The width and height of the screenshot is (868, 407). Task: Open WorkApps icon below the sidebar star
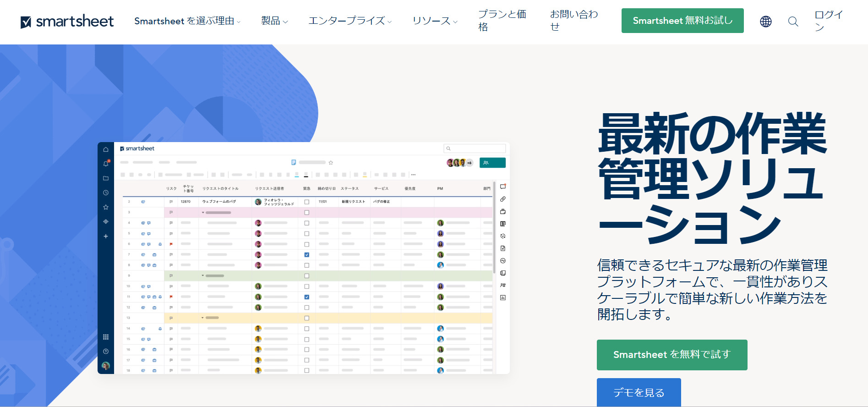tap(106, 221)
